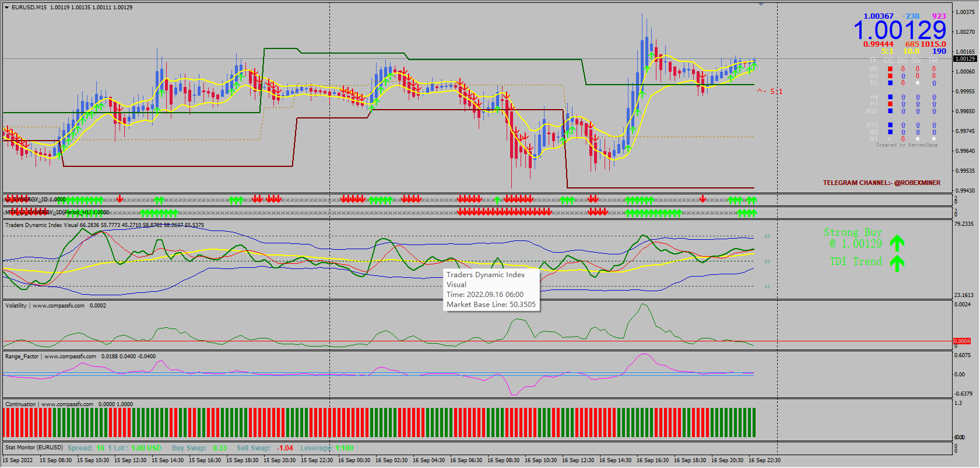Click the green Strong Buy up arrow

(897, 243)
